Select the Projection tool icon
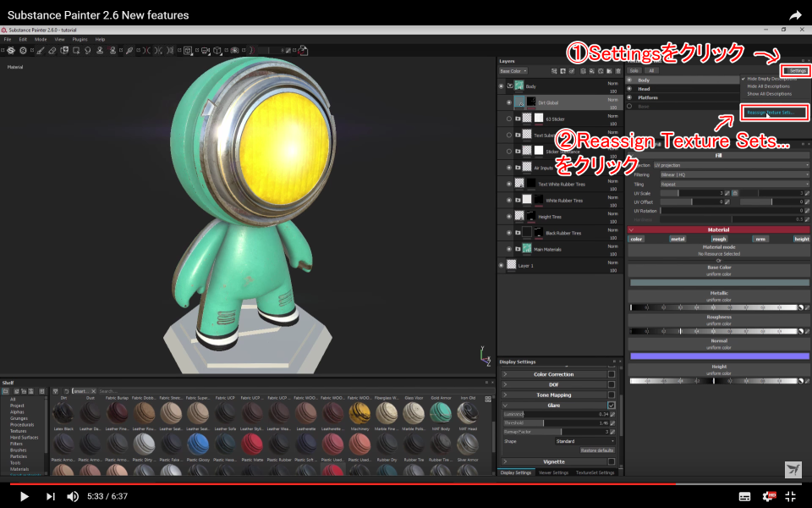Viewport: 812px width, 508px height. click(64, 50)
